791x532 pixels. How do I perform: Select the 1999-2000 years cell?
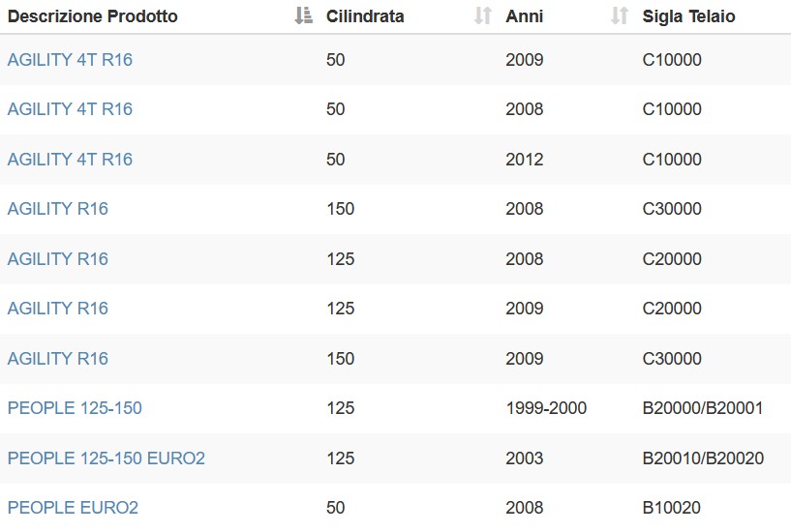[546, 408]
